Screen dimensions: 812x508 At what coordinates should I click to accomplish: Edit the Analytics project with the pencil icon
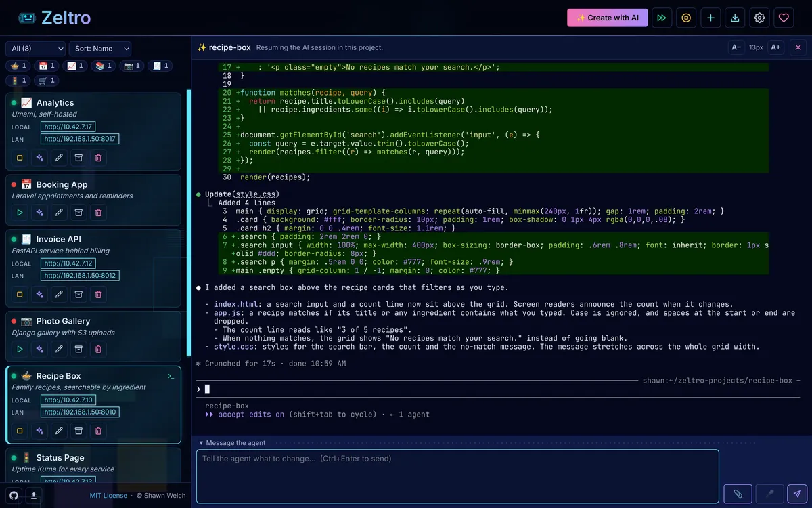click(60, 158)
